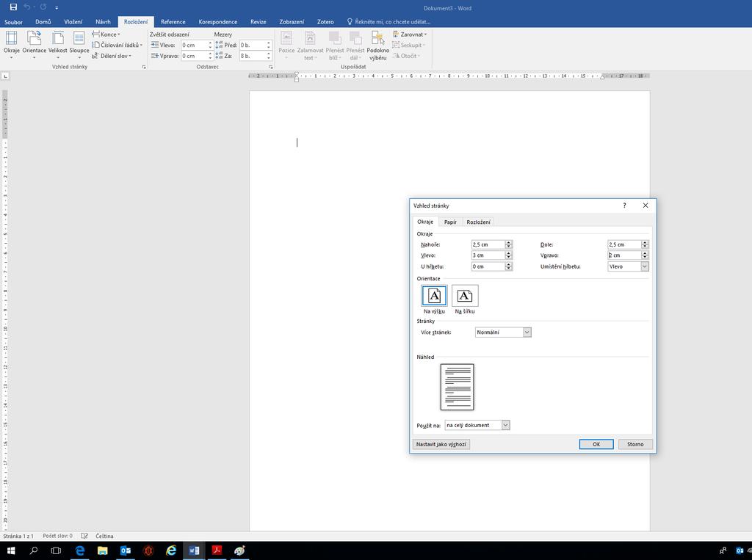752x560 pixels.
Task: Open Task View on the taskbar
Action: (56, 550)
